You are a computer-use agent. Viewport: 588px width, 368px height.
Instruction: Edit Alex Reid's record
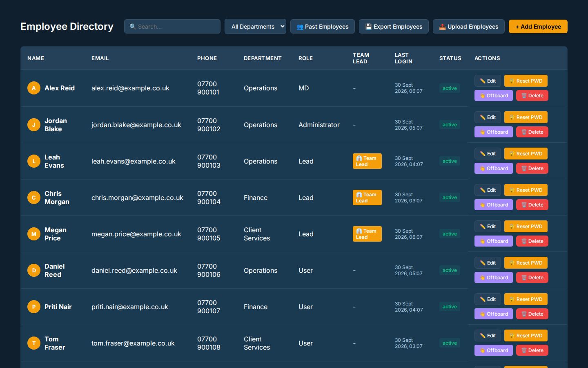488,81
